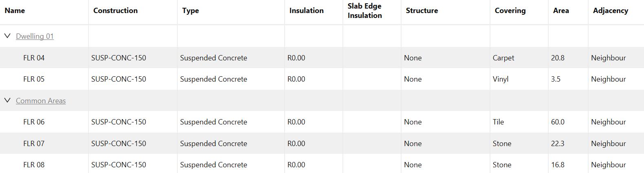This screenshot has width=644, height=173.
Task: Select the FLR 04 row name
Action: 34,58
